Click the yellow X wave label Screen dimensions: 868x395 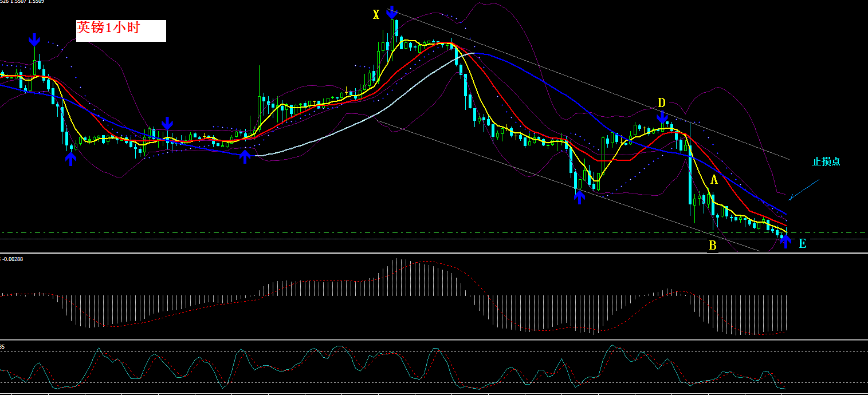coord(376,15)
